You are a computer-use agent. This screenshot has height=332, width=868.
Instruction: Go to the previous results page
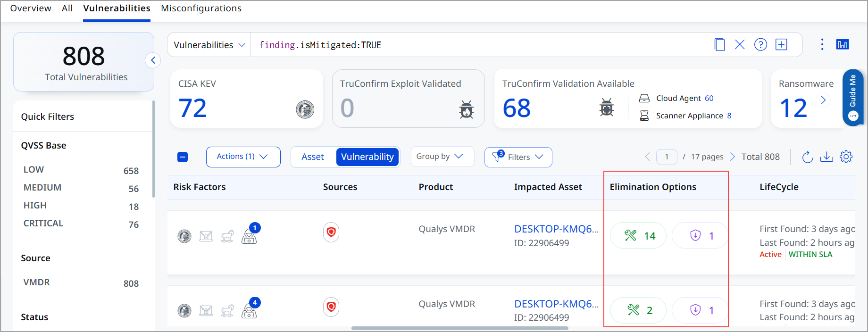647,157
